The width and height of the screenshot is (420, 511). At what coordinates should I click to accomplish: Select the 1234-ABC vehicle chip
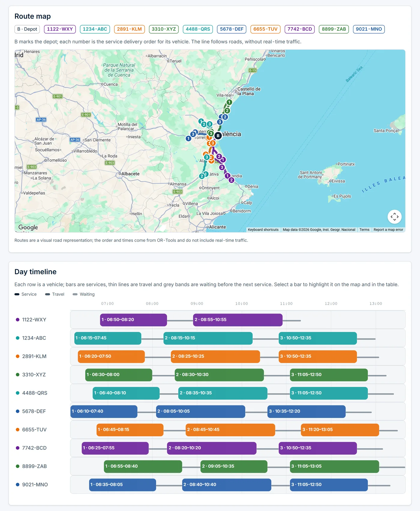click(95, 29)
